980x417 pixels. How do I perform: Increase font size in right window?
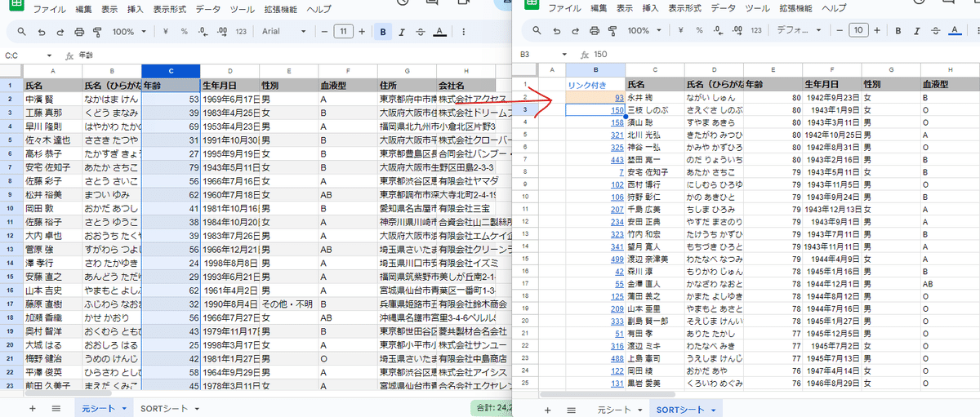click(x=879, y=30)
